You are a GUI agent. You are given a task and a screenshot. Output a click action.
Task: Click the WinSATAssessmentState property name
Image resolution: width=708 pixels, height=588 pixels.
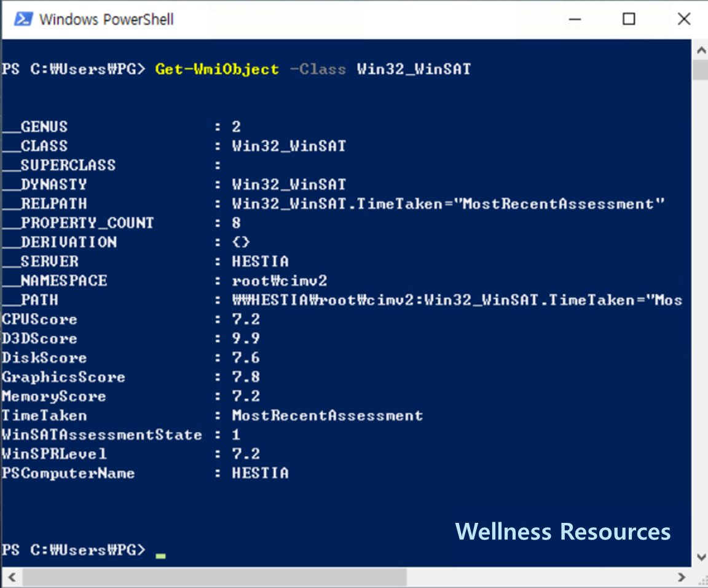(101, 434)
